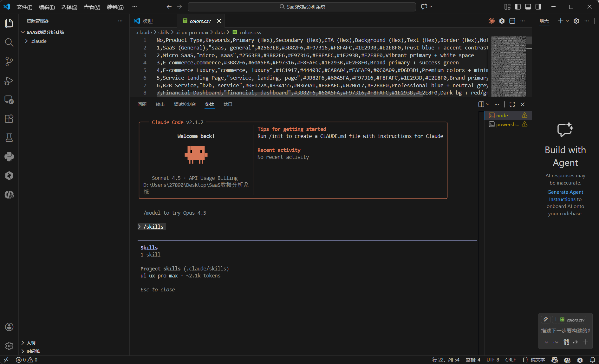The width and height of the screenshot is (599, 364).
Task: Go forward with the navigation arrow
Action: coord(179,7)
